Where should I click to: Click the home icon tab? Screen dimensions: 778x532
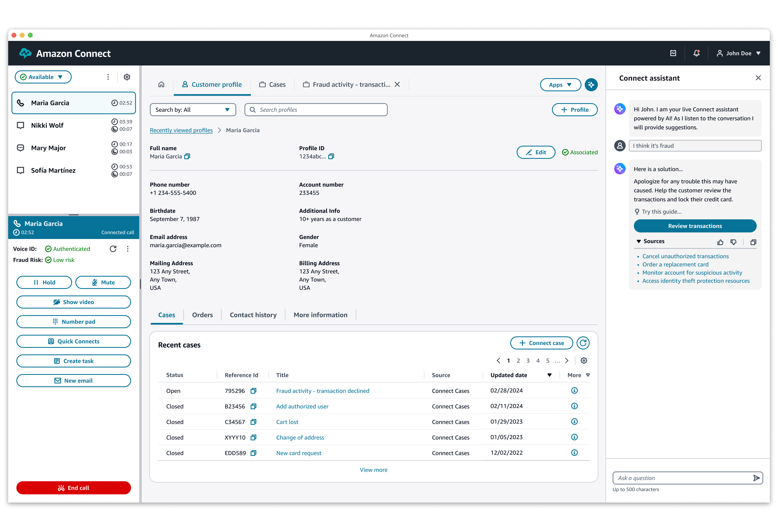point(161,85)
